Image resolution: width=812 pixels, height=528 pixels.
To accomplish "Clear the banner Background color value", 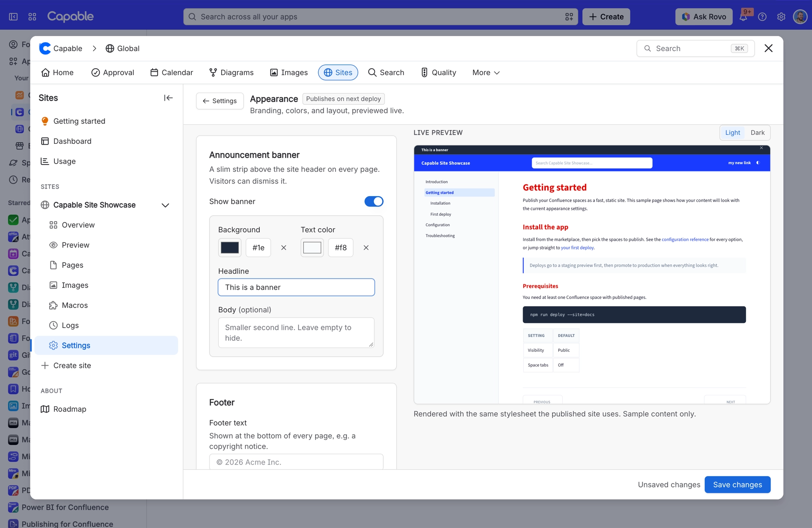I will coord(284,248).
